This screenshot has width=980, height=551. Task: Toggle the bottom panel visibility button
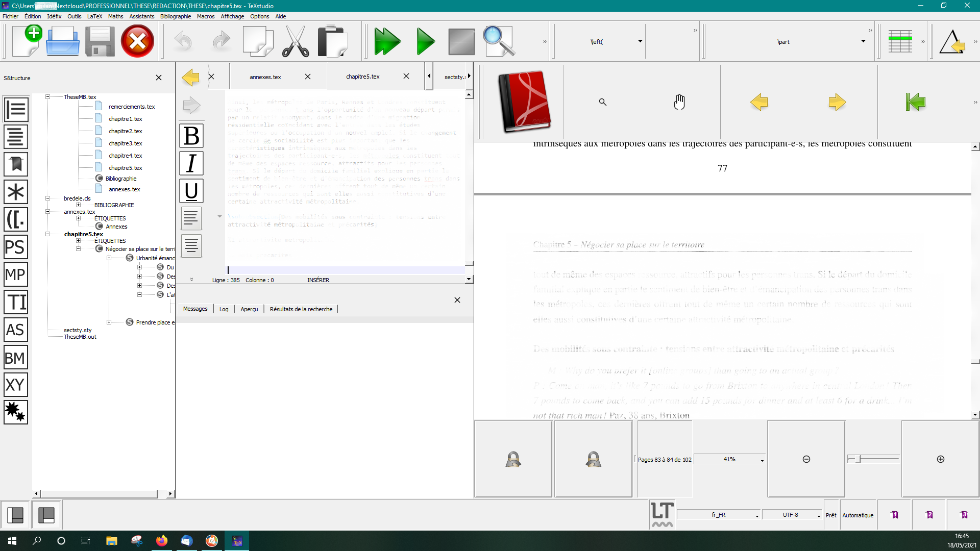46,515
